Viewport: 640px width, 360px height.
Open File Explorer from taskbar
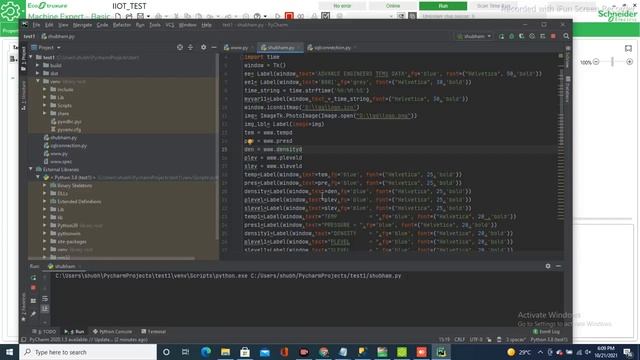coord(225,352)
